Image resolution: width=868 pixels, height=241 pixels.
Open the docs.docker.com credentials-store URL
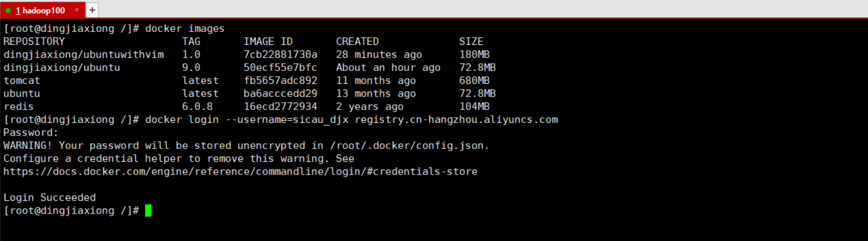(x=241, y=172)
